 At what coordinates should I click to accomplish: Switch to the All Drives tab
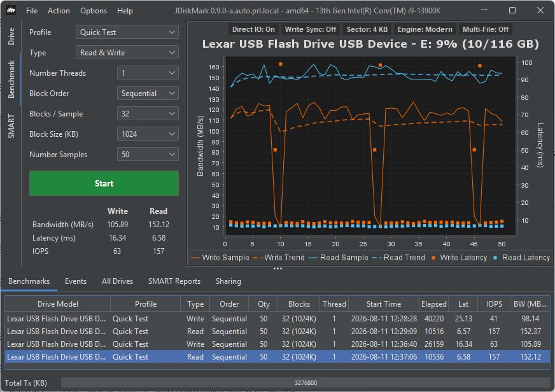click(x=118, y=281)
